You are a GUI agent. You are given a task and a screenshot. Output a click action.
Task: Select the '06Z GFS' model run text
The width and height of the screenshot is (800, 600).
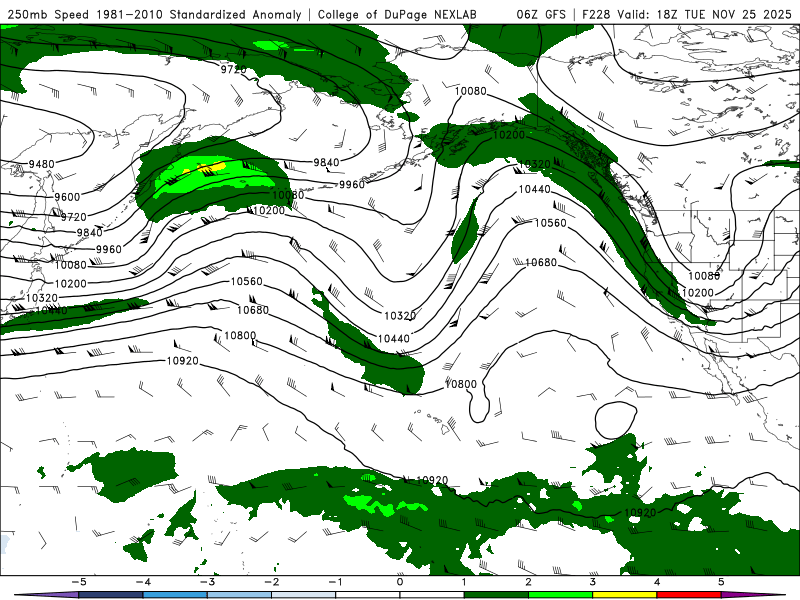coord(541,14)
